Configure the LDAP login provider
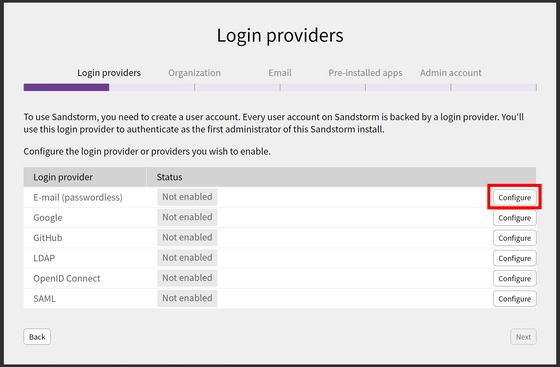Screen dimensions: 560x367 pos(515,258)
